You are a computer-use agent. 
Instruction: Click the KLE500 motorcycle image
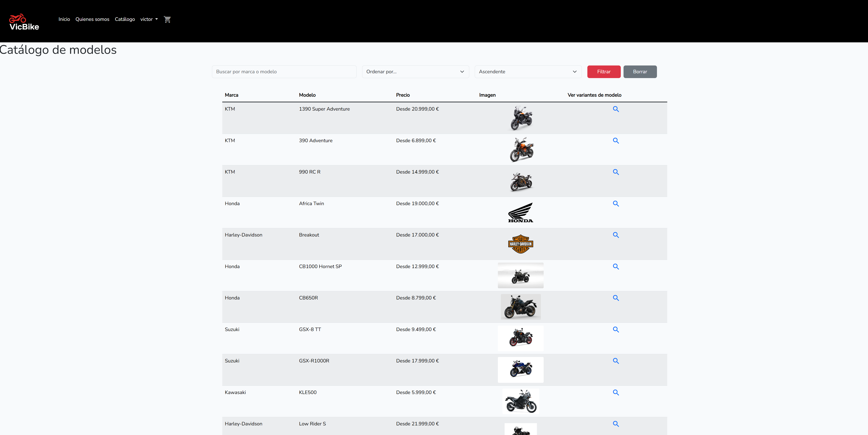pos(521,401)
